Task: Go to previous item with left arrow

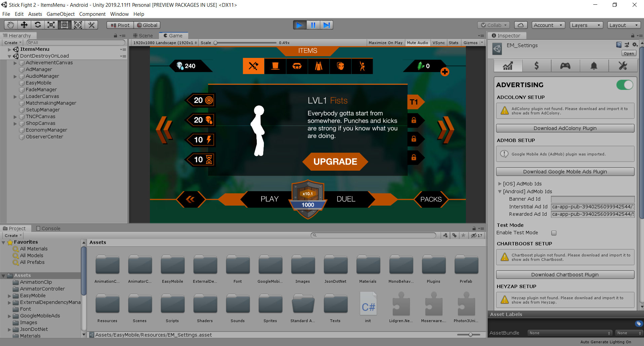Action: pos(164,130)
